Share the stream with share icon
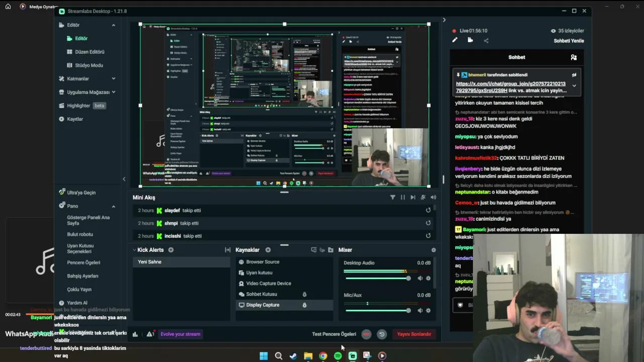 tap(486, 41)
